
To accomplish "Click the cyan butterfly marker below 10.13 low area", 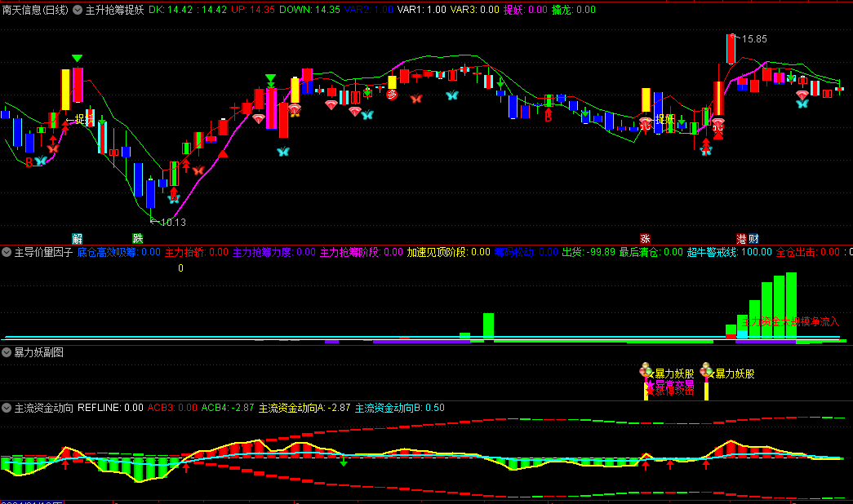I will click(x=174, y=198).
